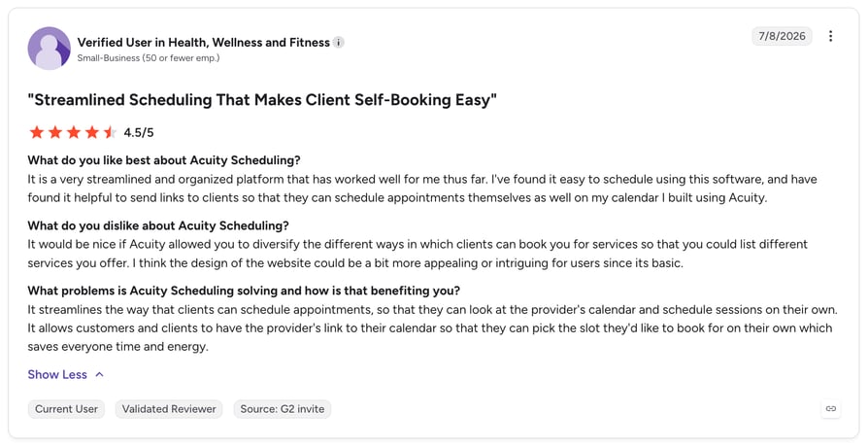Image resolution: width=868 pixels, height=447 pixels.
Task: Open the Verified User reviewer name
Action: pos(204,42)
